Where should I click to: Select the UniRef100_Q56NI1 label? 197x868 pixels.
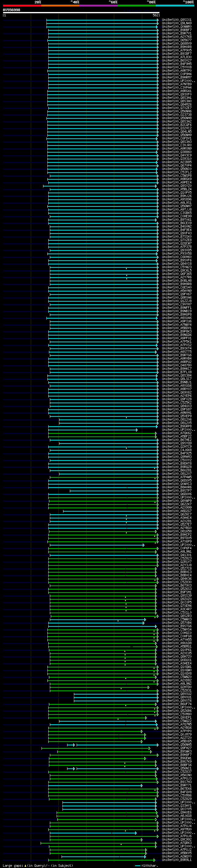(176, 768)
